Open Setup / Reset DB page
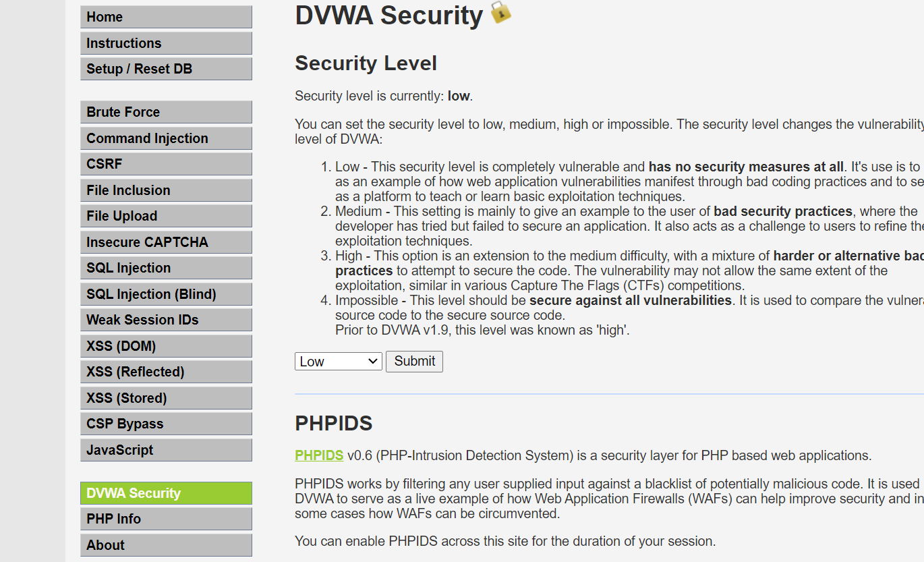Screen dimensions: 924x562 [x=166, y=69]
